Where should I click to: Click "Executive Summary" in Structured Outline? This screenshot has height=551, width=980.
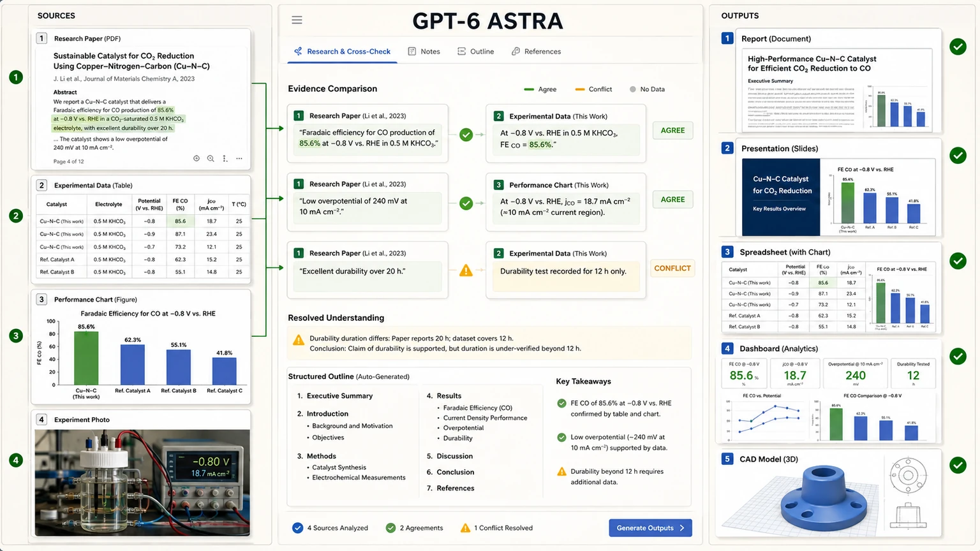pos(339,396)
